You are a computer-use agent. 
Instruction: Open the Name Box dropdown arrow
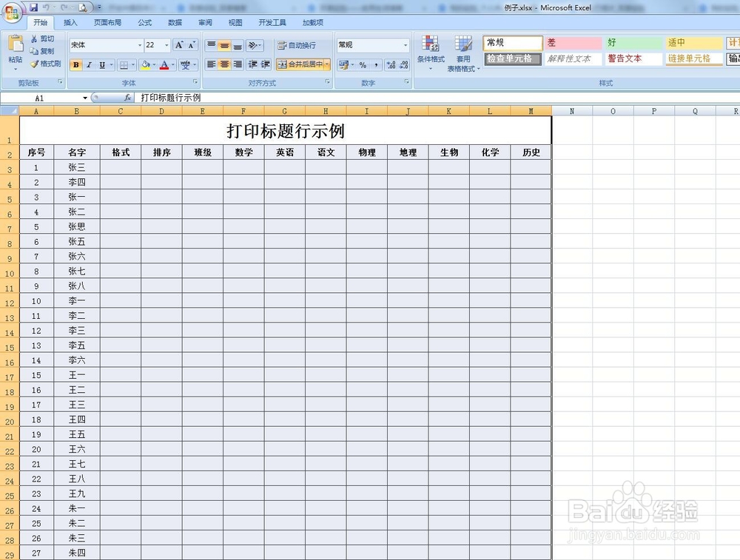click(x=85, y=98)
